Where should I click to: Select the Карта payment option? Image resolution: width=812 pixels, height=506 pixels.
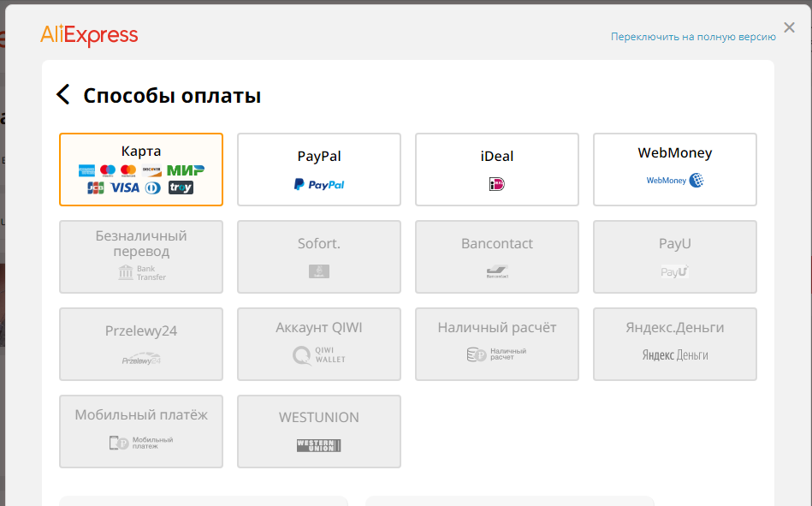pyautogui.click(x=141, y=170)
